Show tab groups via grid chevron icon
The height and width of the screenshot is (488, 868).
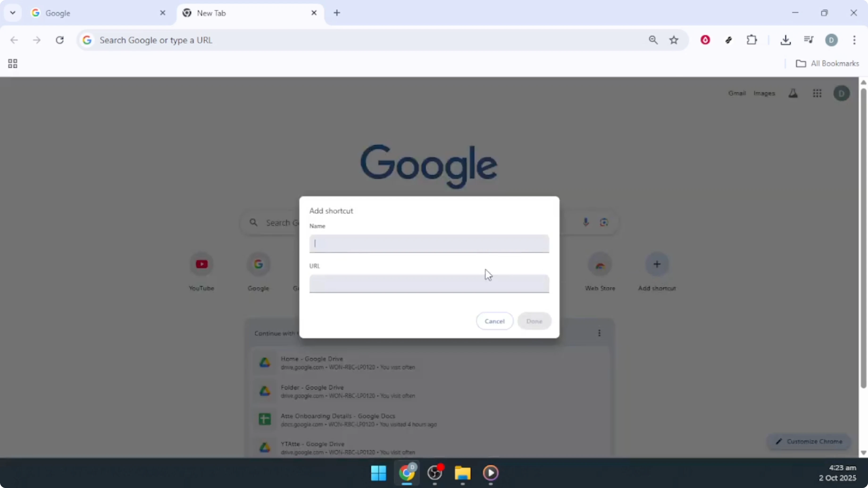point(13,63)
